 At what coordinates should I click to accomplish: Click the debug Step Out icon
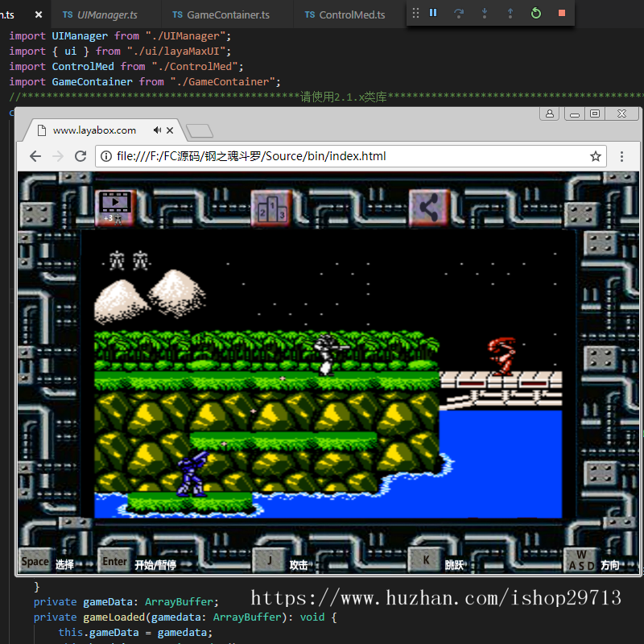tap(510, 13)
